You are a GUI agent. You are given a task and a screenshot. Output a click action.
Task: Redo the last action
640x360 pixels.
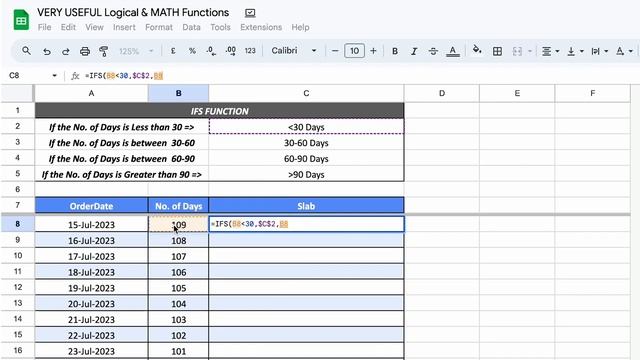coord(66,51)
